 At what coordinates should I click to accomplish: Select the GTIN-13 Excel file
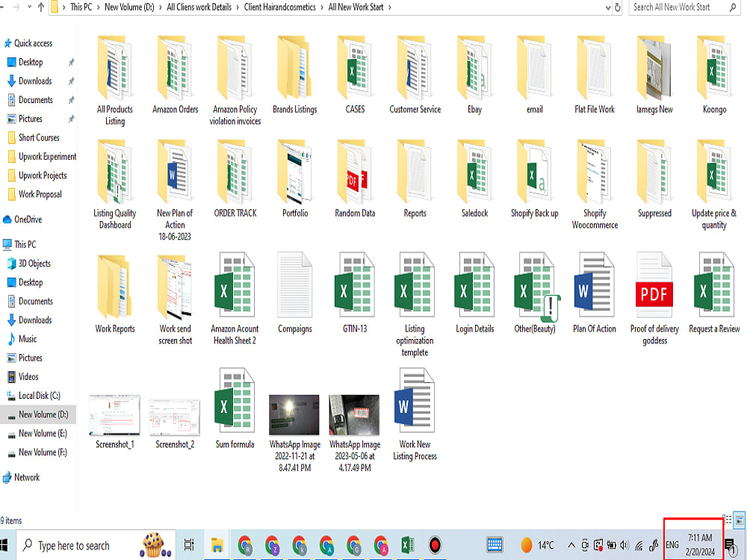[355, 293]
